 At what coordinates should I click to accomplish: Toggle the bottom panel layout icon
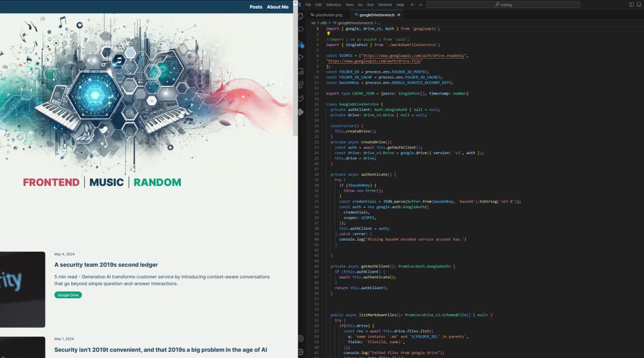point(639,5)
